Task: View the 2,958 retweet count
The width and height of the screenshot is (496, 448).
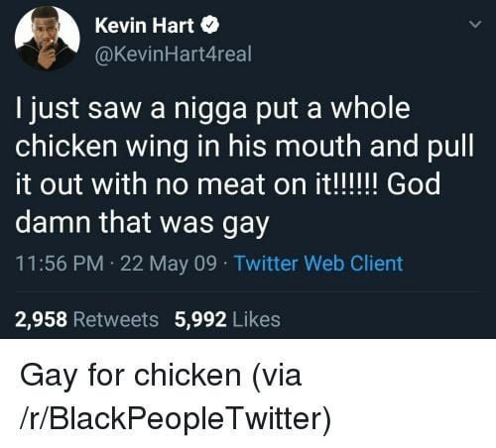Action: click(x=42, y=319)
